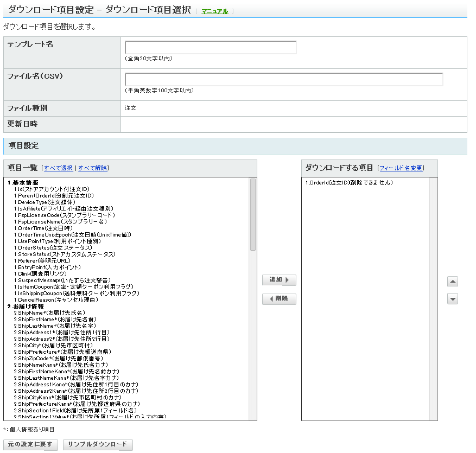Select 2.ShipZipCode(お届け先郵便番号) list entry
Viewport: 476px width, 453px height.
coord(59,358)
